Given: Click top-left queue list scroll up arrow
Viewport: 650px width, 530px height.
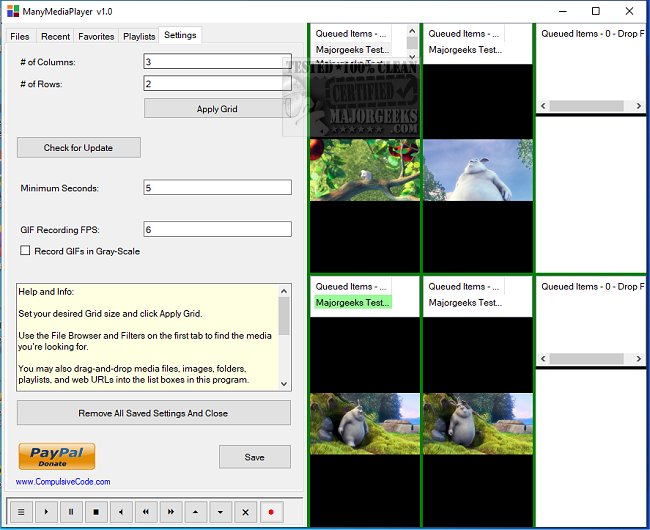Looking at the screenshot, I should (x=412, y=31).
